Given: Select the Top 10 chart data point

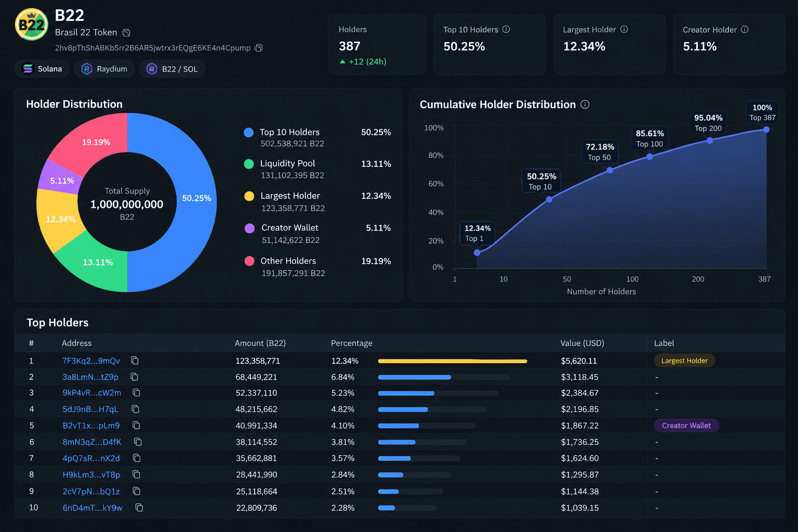Looking at the screenshot, I should (x=549, y=199).
